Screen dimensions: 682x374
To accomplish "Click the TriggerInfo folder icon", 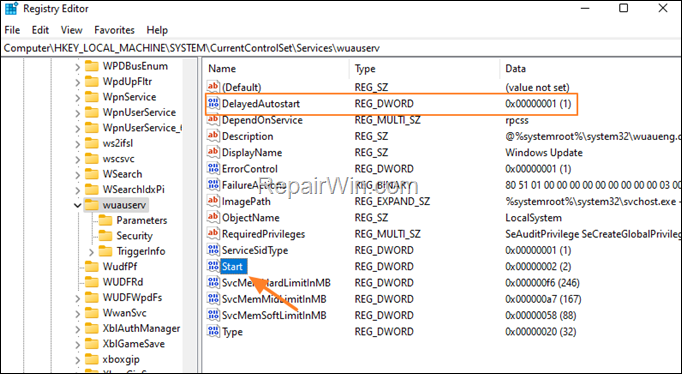I will click(x=105, y=251).
